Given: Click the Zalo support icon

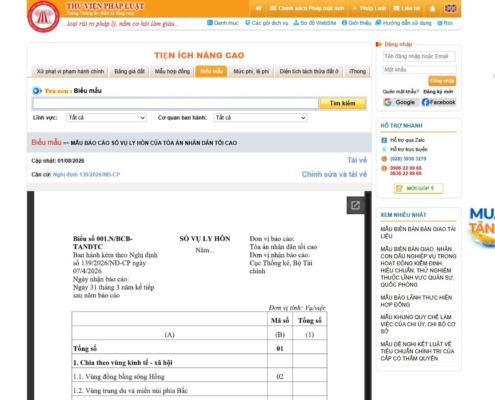Looking at the screenshot, I should click(384, 140).
